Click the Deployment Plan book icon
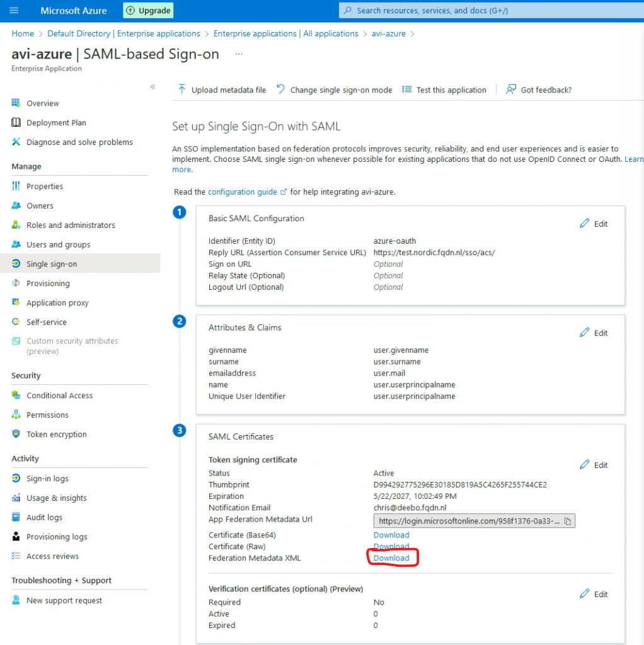This screenshot has height=645, width=644. pyautogui.click(x=16, y=122)
